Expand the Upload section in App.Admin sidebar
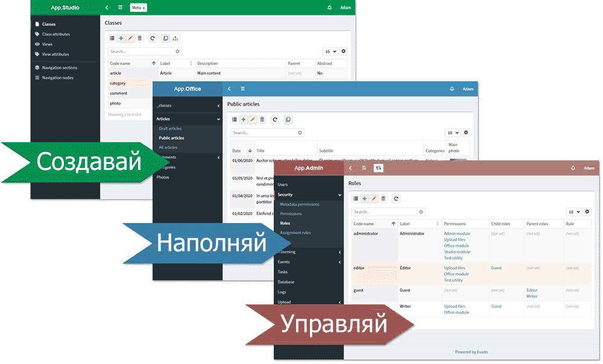 point(309,302)
